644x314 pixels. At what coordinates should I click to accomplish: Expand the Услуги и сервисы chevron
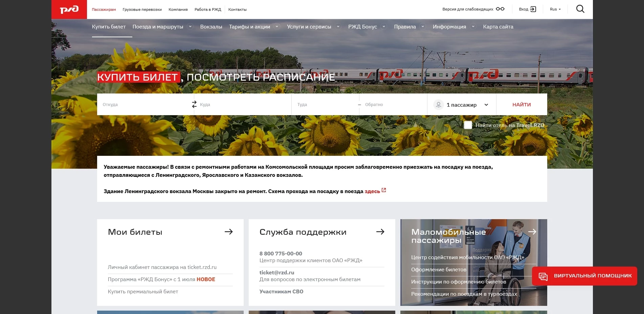click(338, 26)
